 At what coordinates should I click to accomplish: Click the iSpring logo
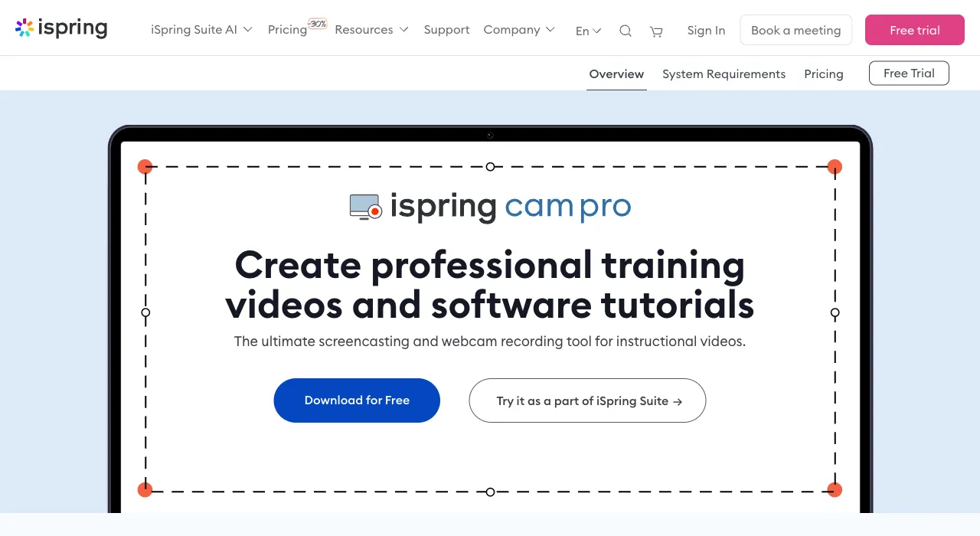(61, 28)
